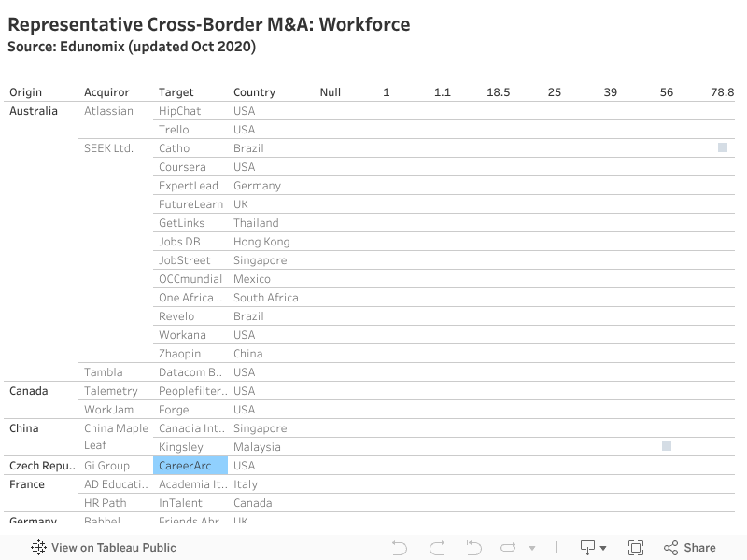This screenshot has height=560, width=747.
Task: Click the Tableau logo icon
Action: [x=39, y=548]
